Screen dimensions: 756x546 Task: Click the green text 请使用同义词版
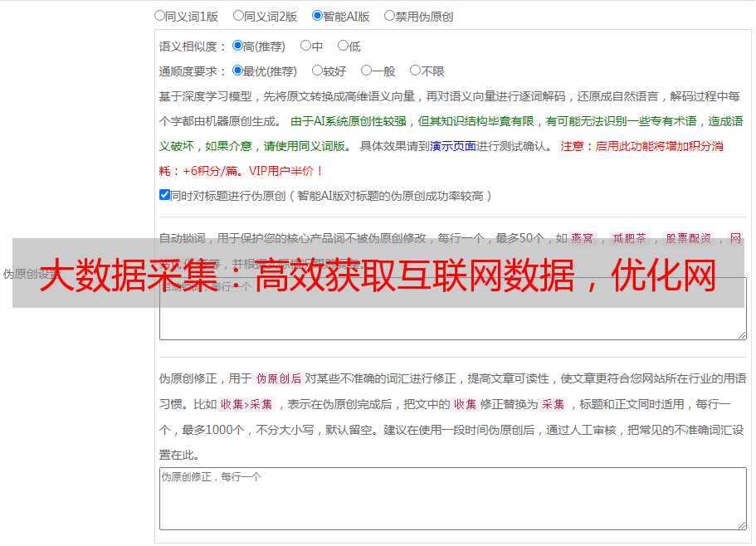pos(308,146)
